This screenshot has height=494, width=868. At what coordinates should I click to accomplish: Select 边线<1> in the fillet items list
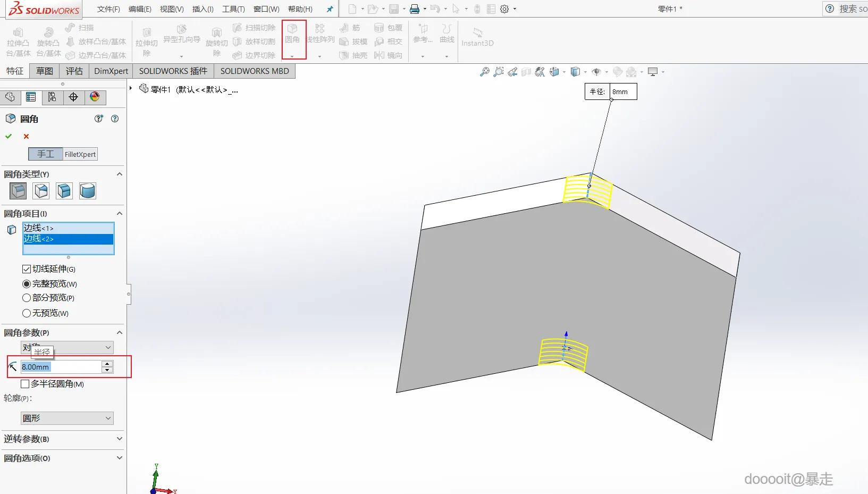pyautogui.click(x=68, y=228)
